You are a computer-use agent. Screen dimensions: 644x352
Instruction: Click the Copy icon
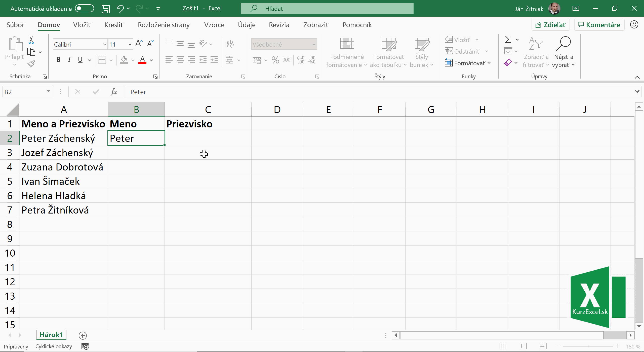point(31,52)
